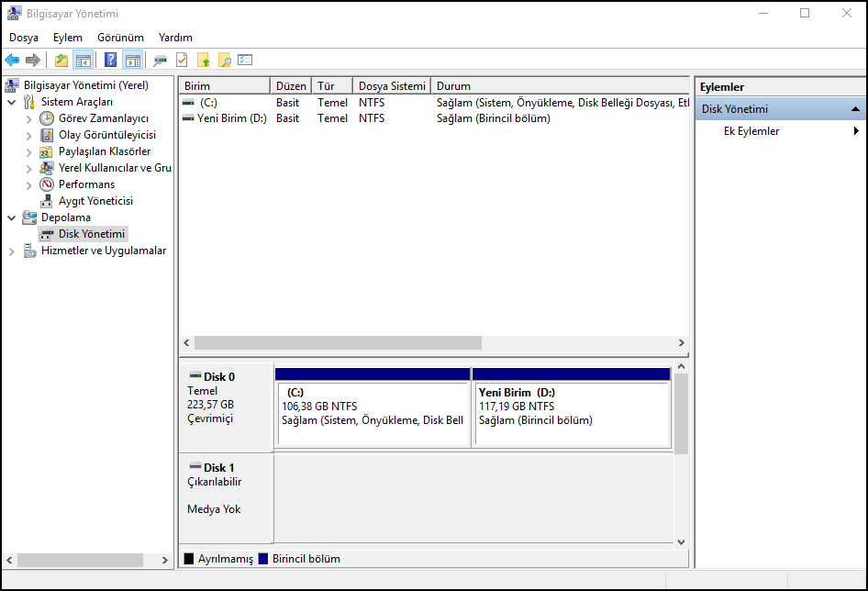Screen dimensions: 868x591
Task: Click the blue Birincil bölüm legend swatch
Action: tap(263, 558)
